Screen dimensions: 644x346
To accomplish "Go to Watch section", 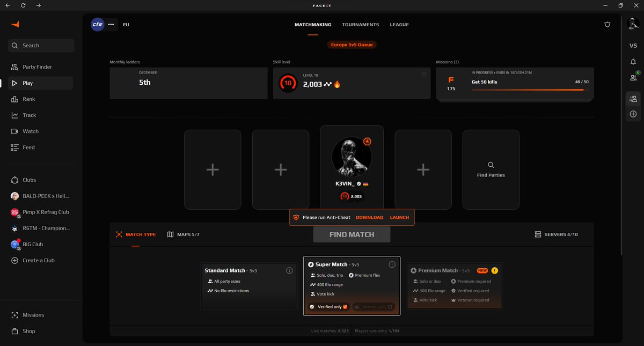I will click(x=41, y=131).
